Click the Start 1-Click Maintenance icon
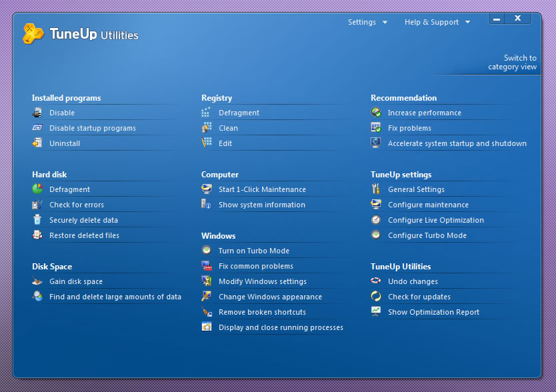Screen dimensions: 556x392 [207, 189]
